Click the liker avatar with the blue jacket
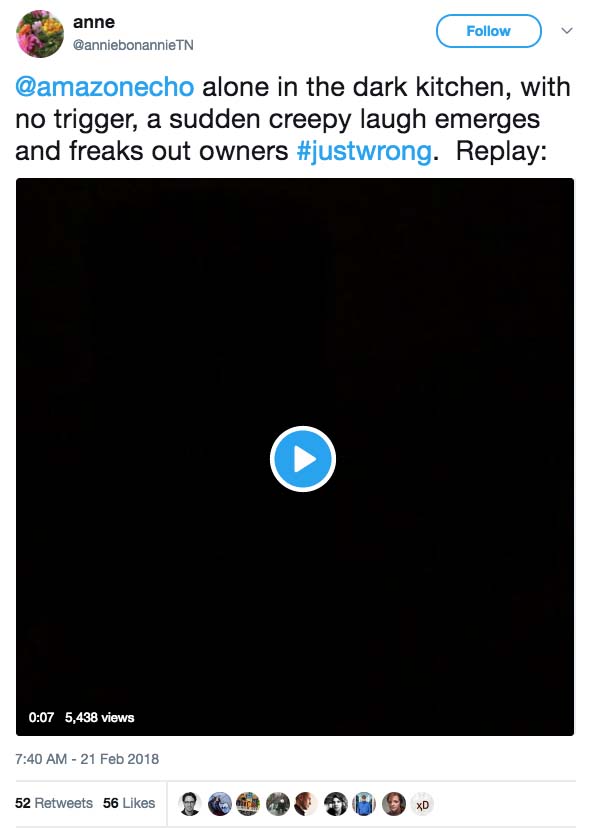Screen dimensions: 596x828 click(x=364, y=804)
